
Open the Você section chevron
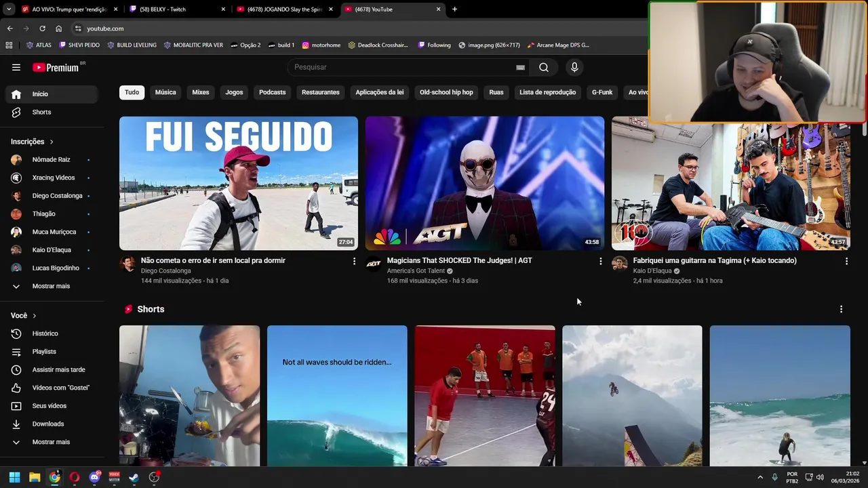[35, 316]
